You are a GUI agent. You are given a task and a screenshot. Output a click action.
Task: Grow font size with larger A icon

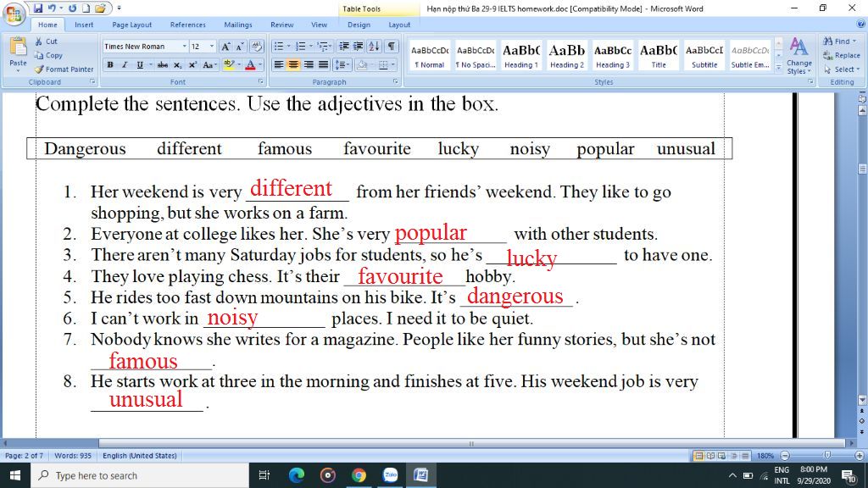click(225, 47)
